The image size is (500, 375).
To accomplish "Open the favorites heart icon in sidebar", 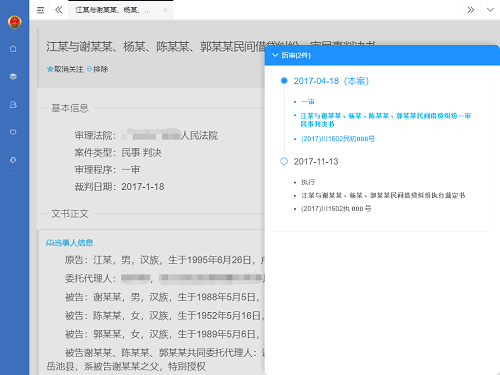I will [x=13, y=132].
